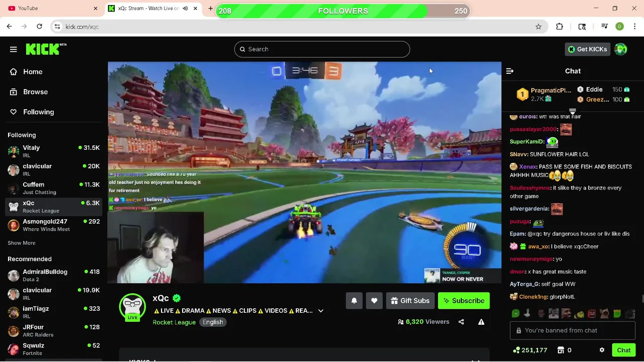Open a new browser tab
The width and height of the screenshot is (644, 362).
[210, 9]
